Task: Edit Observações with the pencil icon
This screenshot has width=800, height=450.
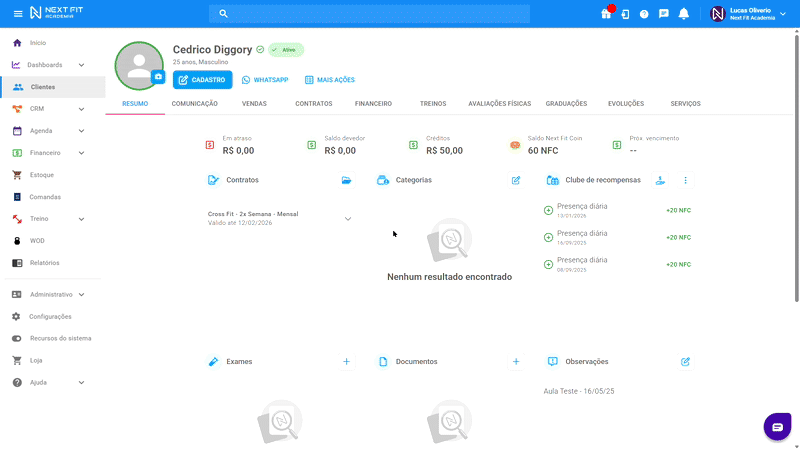Action: (x=685, y=362)
